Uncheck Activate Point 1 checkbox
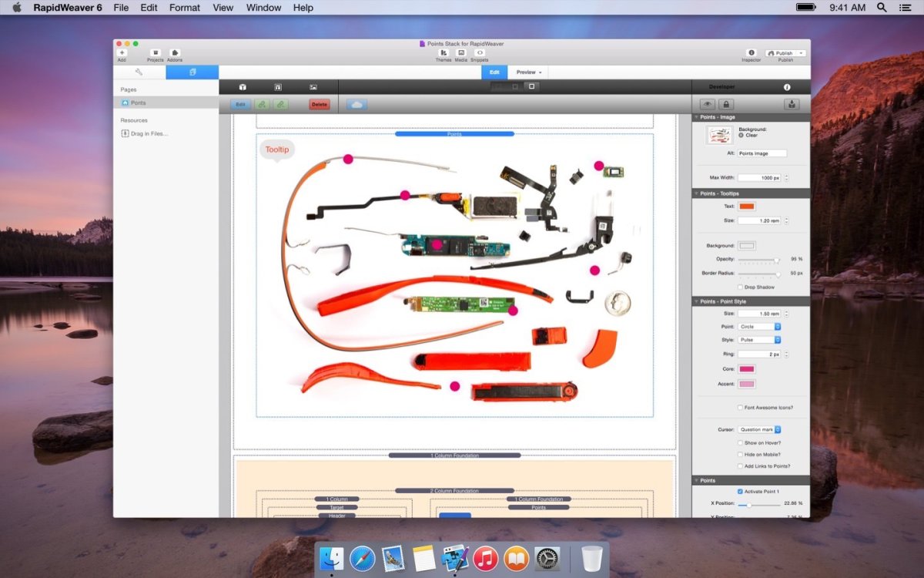924x578 pixels. tap(741, 491)
